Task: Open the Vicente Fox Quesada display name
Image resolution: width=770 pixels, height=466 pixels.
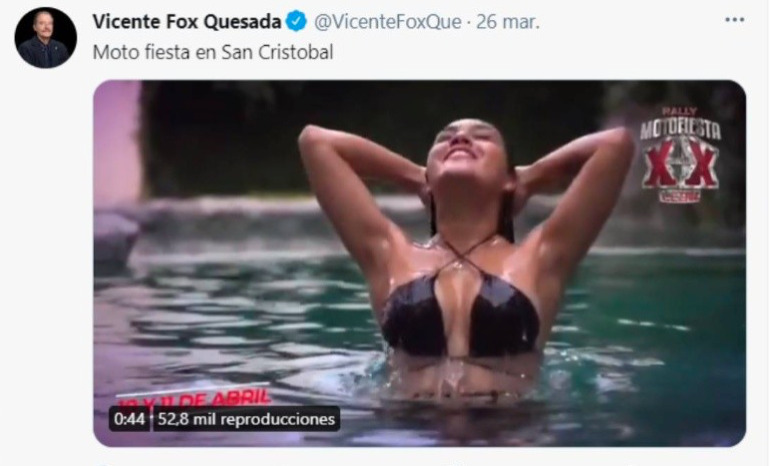Action: pyautogui.click(x=187, y=22)
